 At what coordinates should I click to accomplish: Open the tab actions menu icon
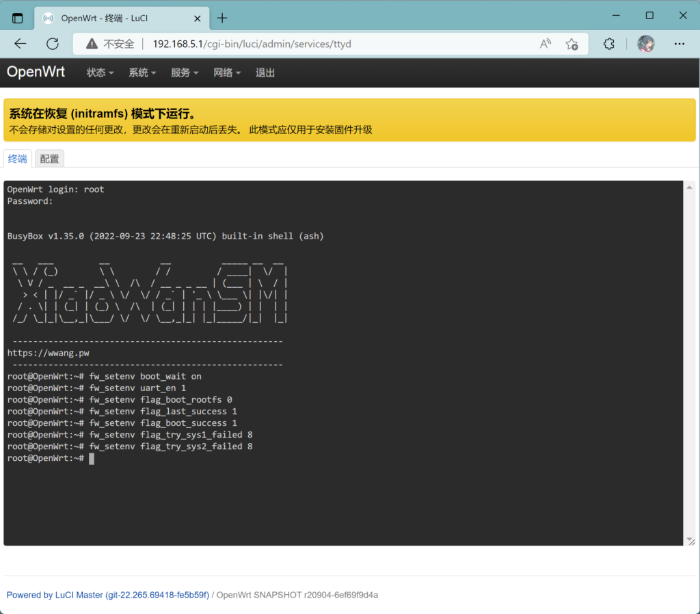pos(17,18)
